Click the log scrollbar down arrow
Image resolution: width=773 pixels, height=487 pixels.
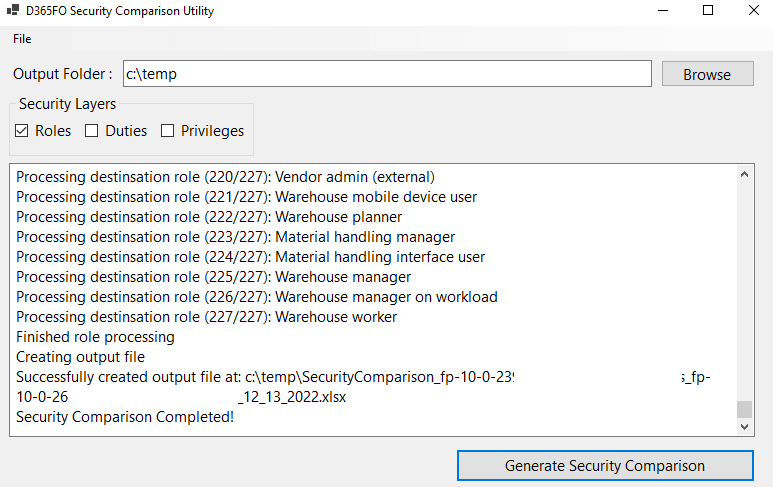point(743,426)
